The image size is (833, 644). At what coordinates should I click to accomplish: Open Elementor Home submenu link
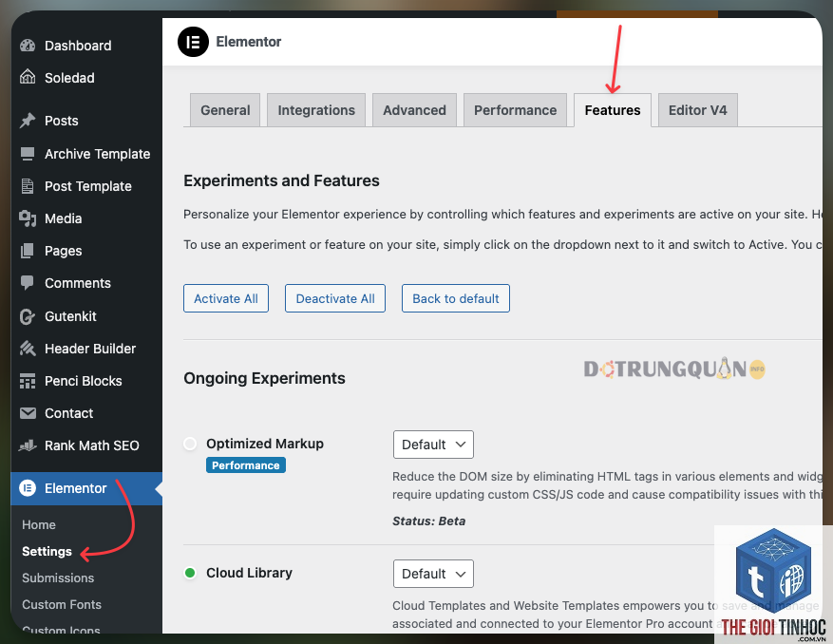[39, 525]
